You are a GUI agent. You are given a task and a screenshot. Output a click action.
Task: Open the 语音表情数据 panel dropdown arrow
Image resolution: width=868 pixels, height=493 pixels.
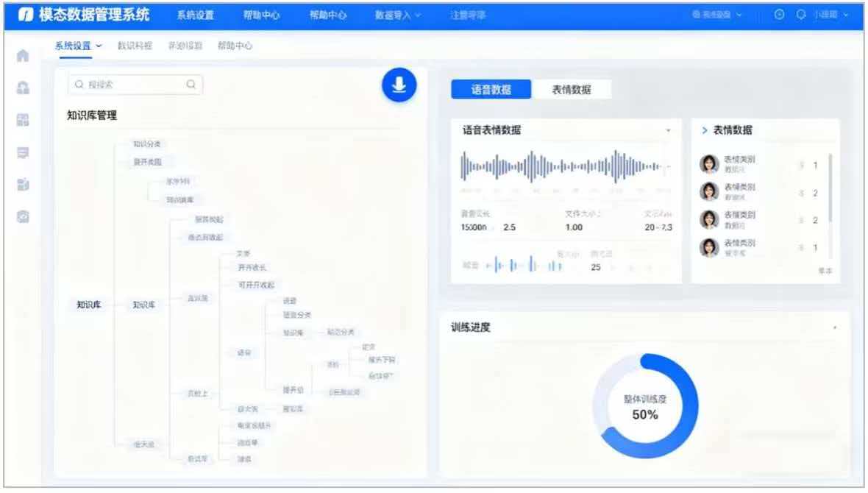coord(669,130)
